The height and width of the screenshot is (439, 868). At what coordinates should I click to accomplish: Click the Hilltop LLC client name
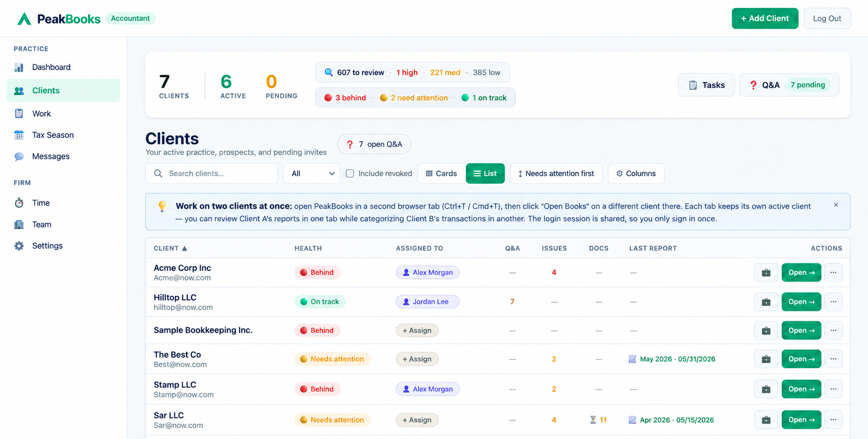click(x=175, y=298)
